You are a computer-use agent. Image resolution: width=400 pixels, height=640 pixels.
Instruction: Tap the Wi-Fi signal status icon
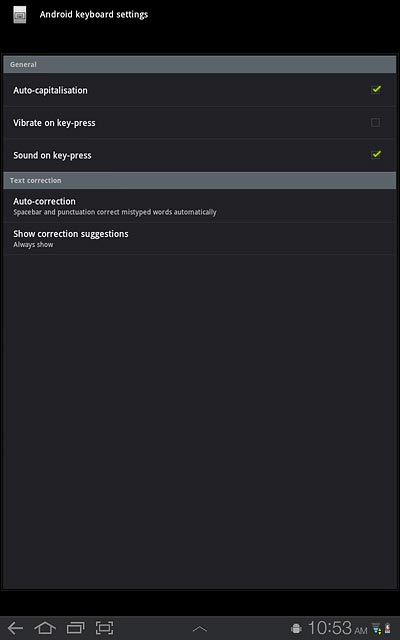coord(376,629)
